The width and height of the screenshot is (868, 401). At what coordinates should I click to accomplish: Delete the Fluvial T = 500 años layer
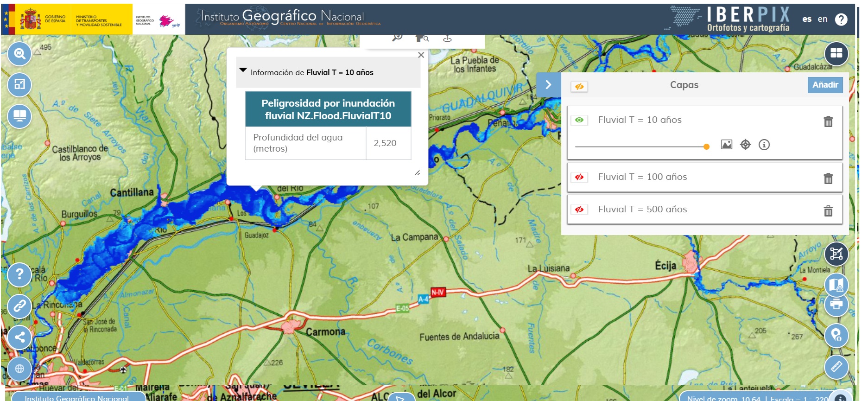(828, 211)
